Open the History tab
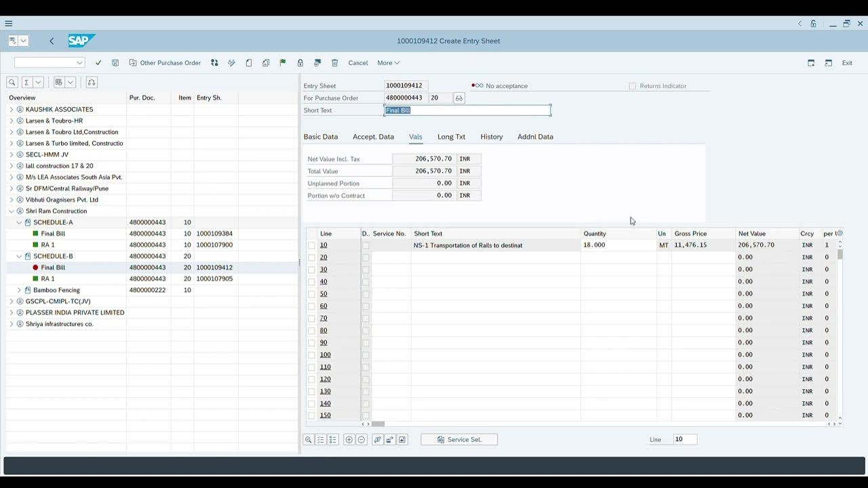Screen dimensions: 868x488 coord(492,137)
